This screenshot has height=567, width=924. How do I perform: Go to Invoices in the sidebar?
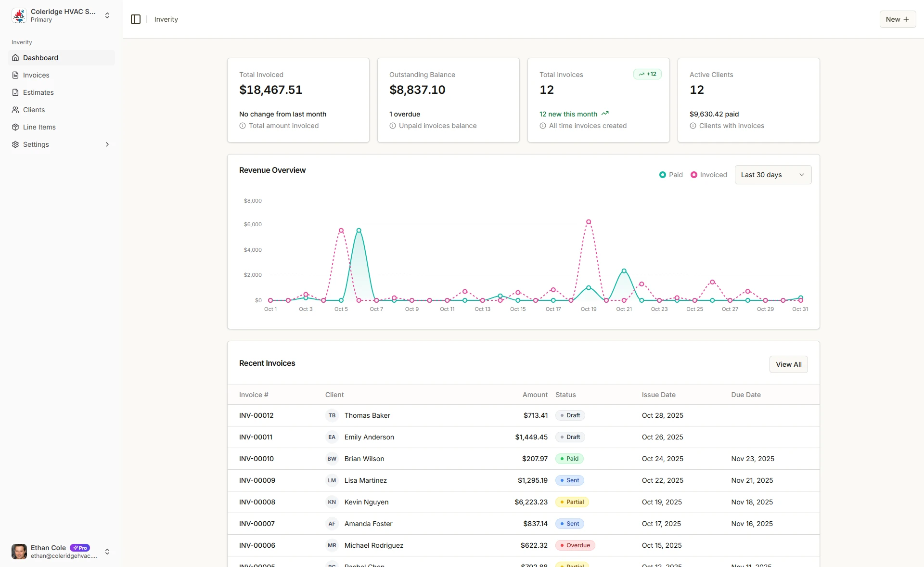[x=36, y=75]
